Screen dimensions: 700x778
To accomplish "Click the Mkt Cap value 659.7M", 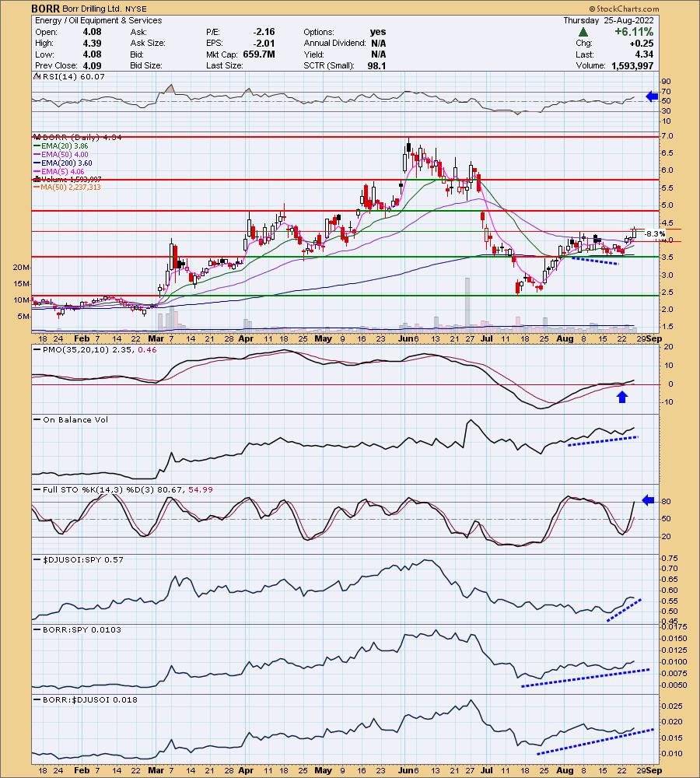I will 259,54.
